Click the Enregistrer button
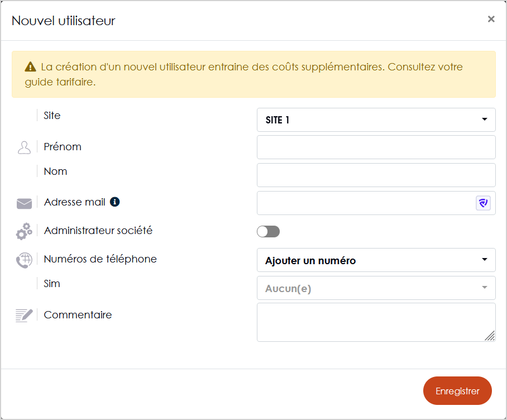Viewport: 507px width, 420px height. click(x=457, y=390)
